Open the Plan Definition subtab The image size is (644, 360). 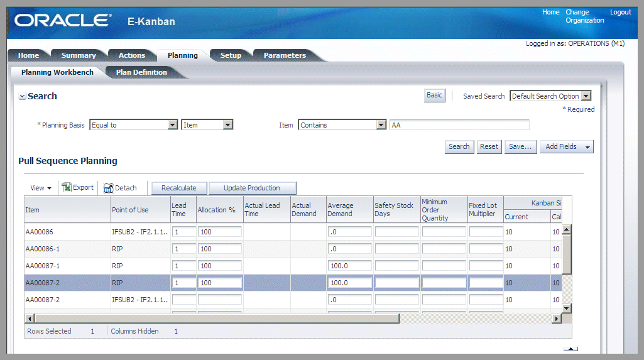141,72
